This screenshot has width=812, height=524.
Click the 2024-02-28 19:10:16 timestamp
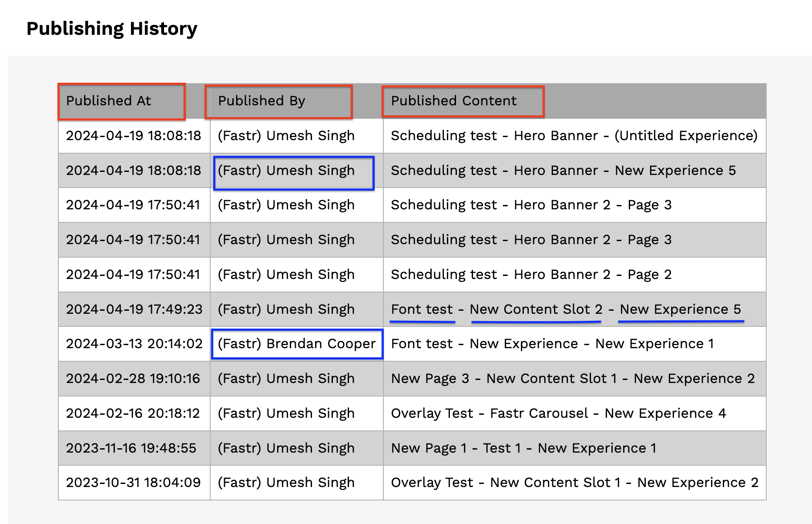tap(133, 378)
